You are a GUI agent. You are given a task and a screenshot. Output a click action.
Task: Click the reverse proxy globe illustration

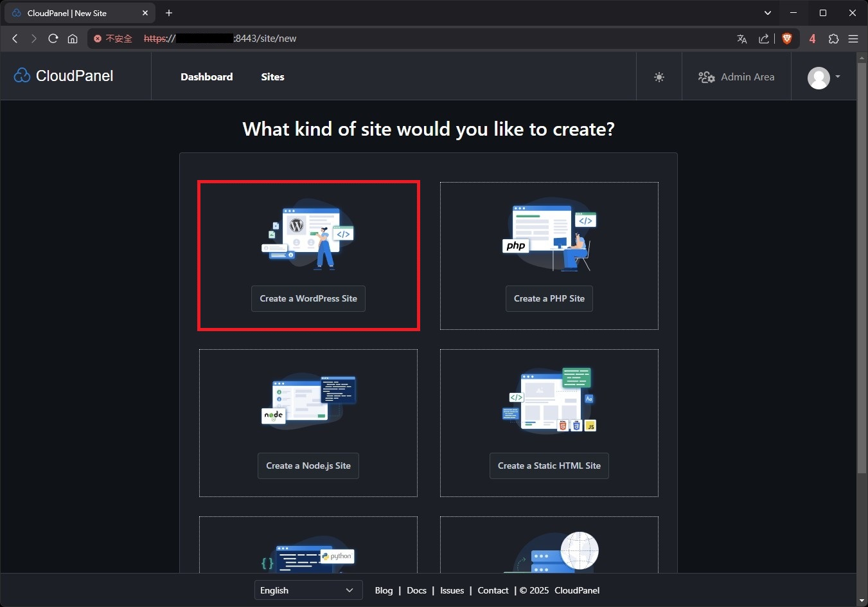click(x=551, y=552)
